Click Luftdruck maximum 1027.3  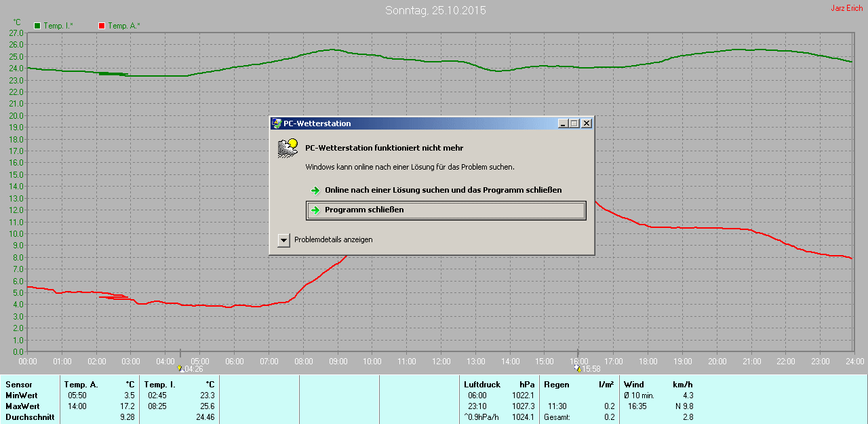524,406
